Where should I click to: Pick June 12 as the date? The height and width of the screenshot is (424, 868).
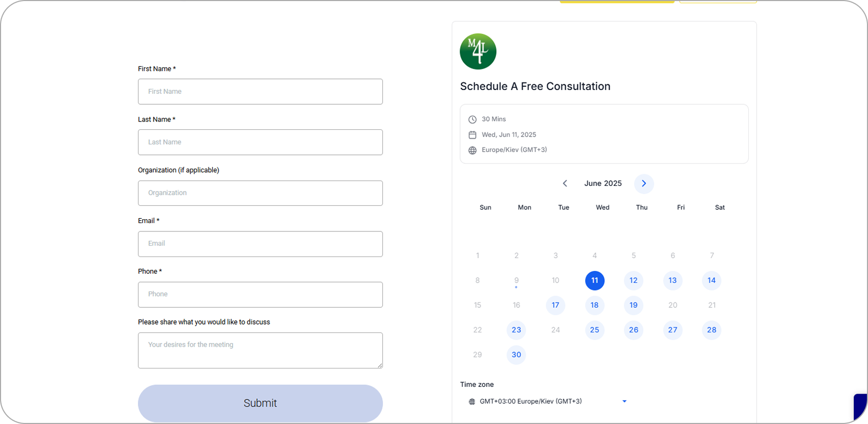coord(634,281)
